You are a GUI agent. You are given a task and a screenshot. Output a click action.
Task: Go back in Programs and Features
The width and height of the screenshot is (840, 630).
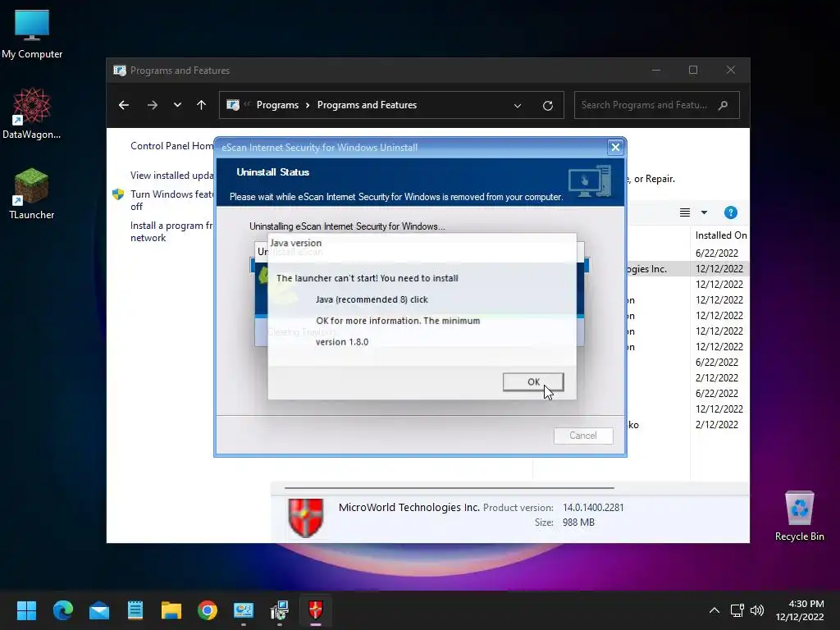click(x=124, y=105)
